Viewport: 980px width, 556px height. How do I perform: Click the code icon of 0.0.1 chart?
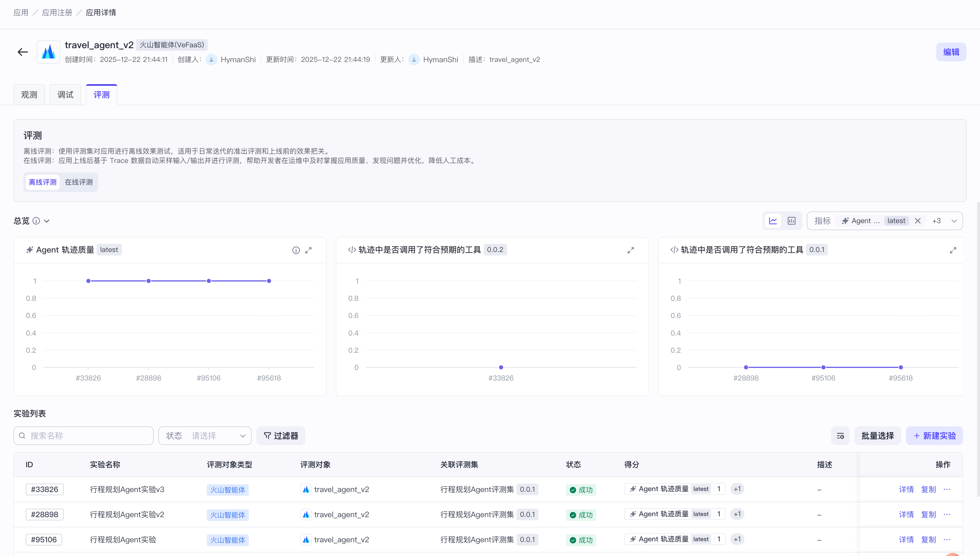pos(674,250)
